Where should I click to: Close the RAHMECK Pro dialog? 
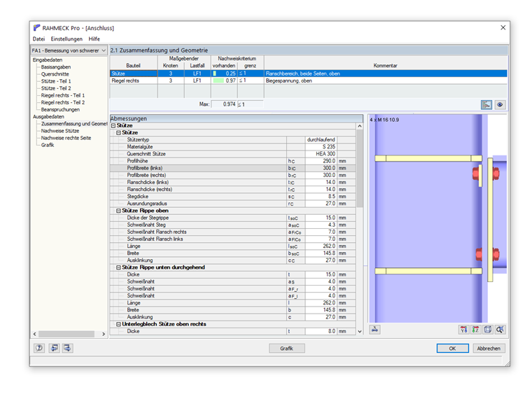coord(503,27)
